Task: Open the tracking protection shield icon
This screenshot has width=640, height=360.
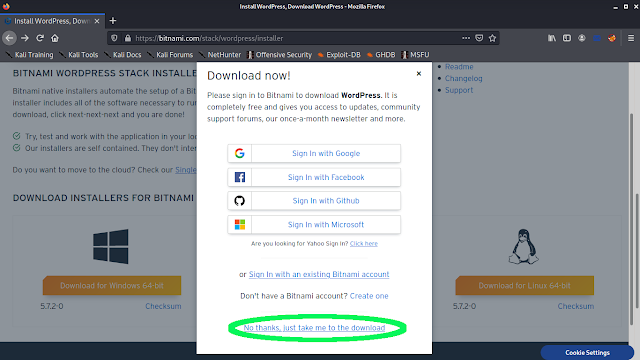Action: point(114,38)
